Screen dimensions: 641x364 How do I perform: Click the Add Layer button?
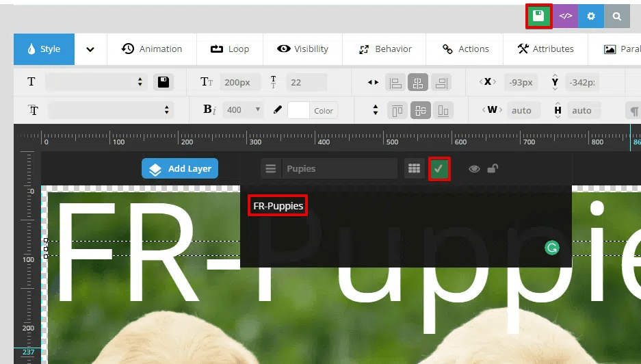click(180, 168)
